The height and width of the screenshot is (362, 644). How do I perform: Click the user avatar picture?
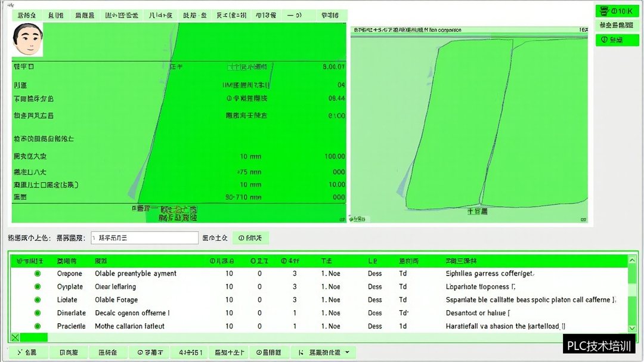(27, 39)
